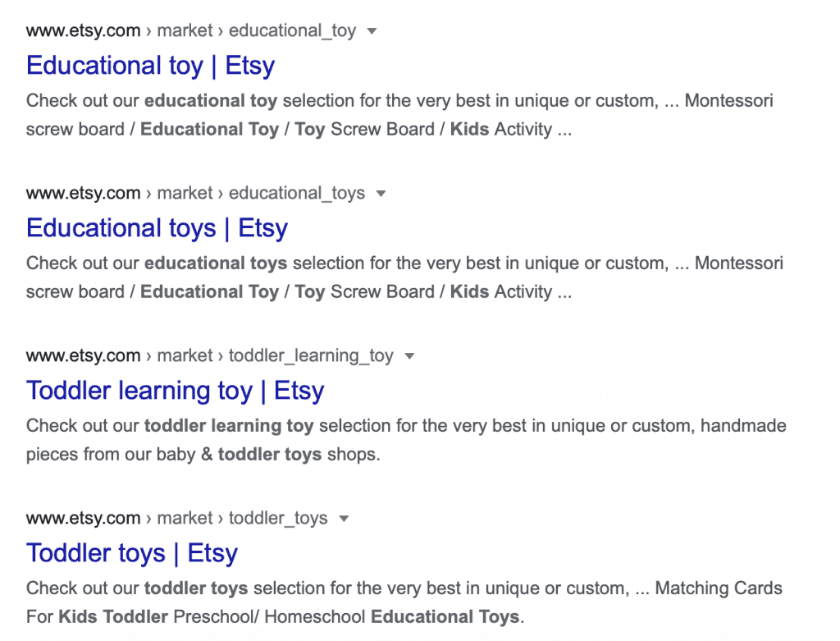Open the 'Educational toy | Etsy' result
This screenshot has width=840, height=641.
tap(150, 66)
